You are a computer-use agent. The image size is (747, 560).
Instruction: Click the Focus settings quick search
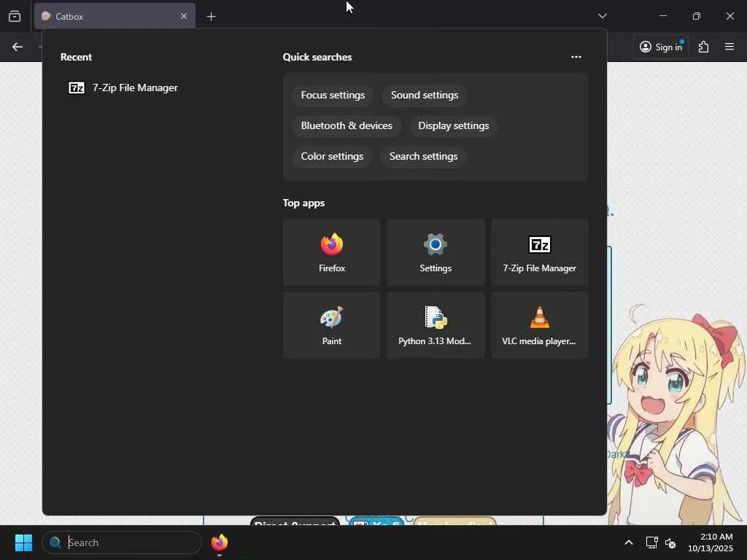[333, 96]
